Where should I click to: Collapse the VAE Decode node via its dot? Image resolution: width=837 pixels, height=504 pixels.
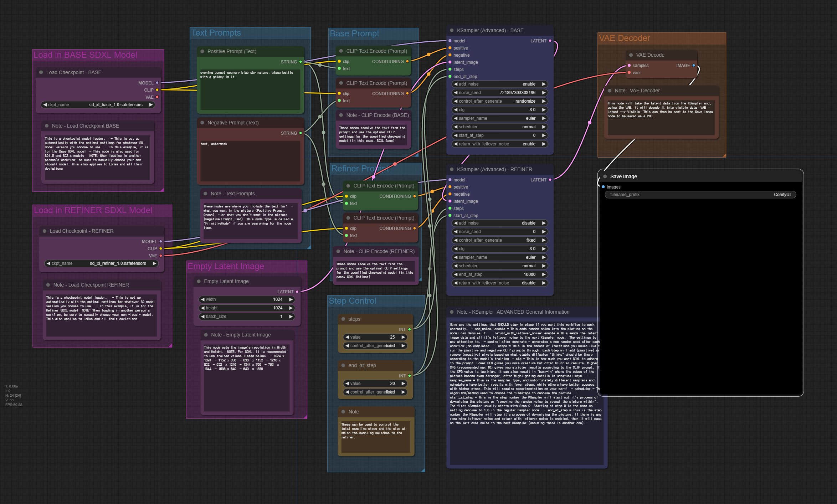click(631, 55)
